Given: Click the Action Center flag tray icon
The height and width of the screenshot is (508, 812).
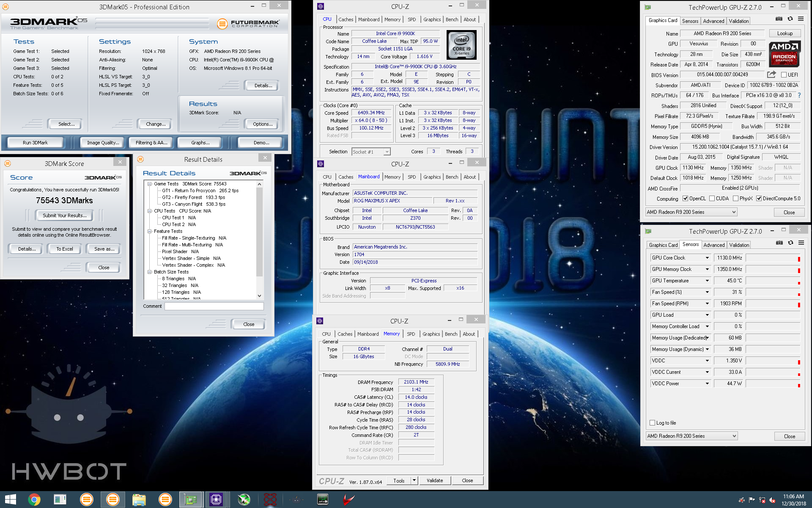Looking at the screenshot, I should (752, 500).
